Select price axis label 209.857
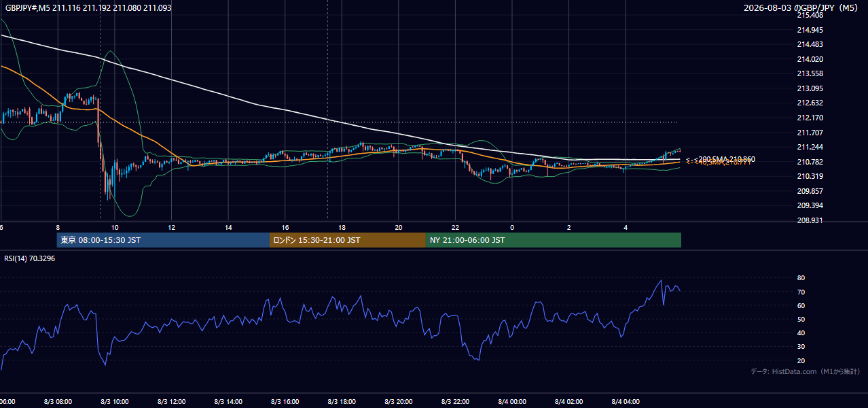 pyautogui.click(x=810, y=191)
